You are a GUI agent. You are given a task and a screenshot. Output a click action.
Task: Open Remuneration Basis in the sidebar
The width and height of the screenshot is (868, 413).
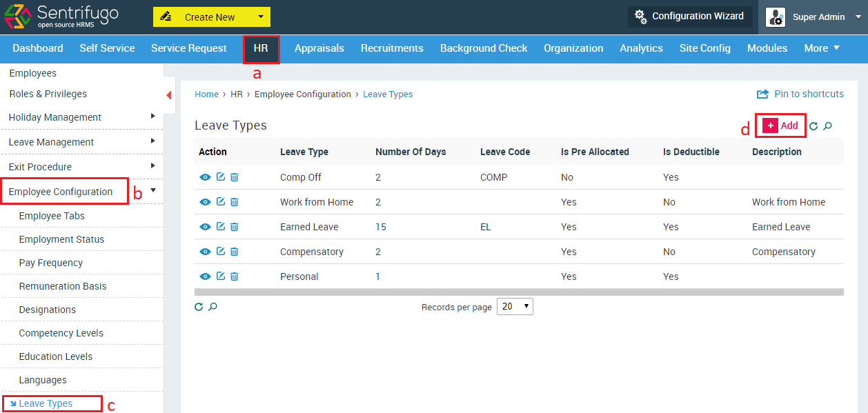(63, 286)
